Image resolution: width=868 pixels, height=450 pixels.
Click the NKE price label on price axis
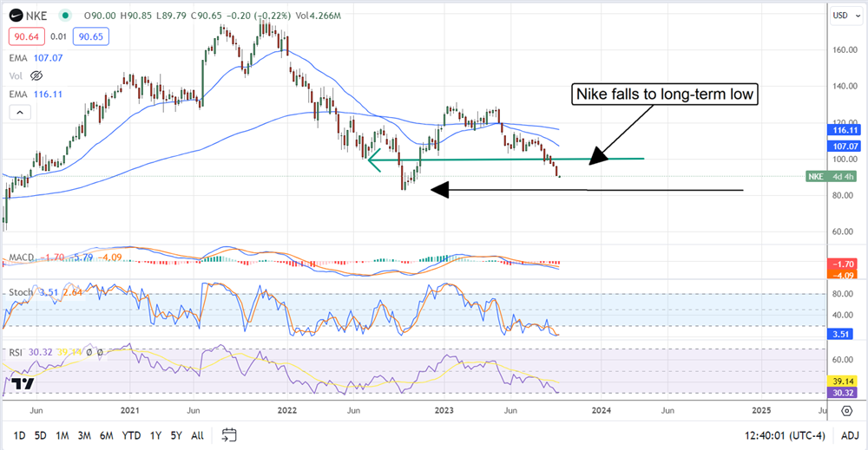click(x=830, y=177)
